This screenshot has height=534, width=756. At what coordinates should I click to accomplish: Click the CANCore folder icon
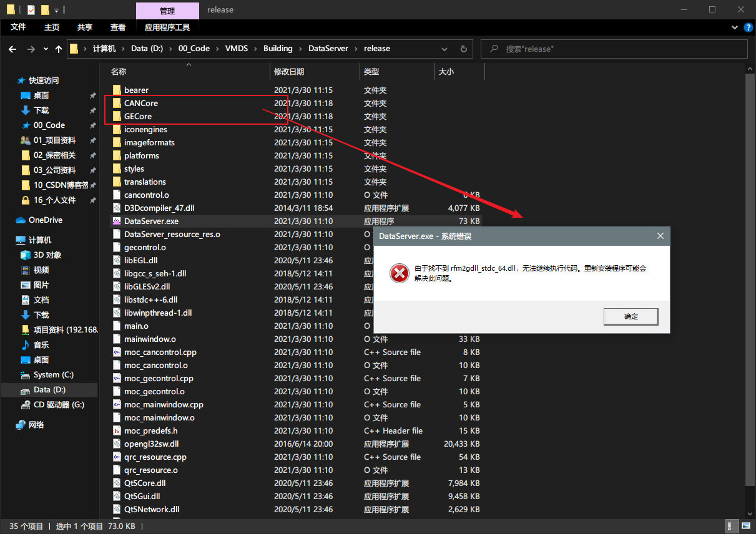pyautogui.click(x=117, y=103)
